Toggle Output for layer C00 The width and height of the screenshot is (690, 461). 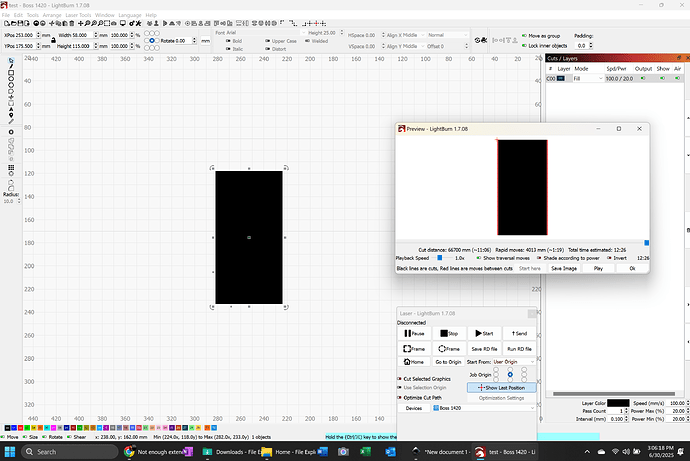pos(643,78)
